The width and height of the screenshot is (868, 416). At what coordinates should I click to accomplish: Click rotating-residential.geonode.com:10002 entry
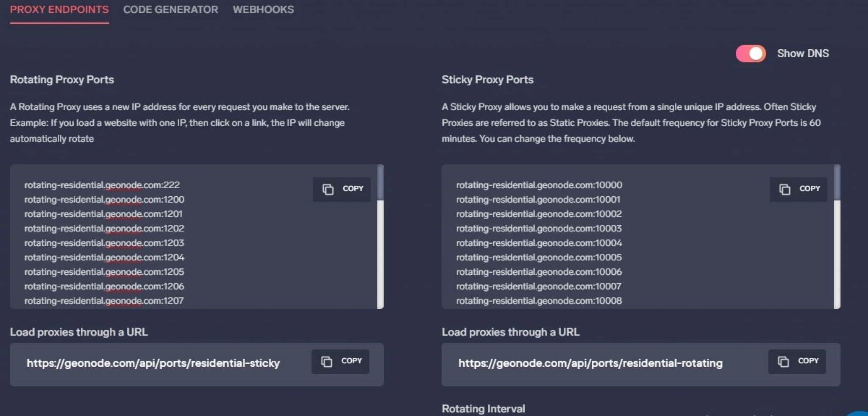point(539,214)
